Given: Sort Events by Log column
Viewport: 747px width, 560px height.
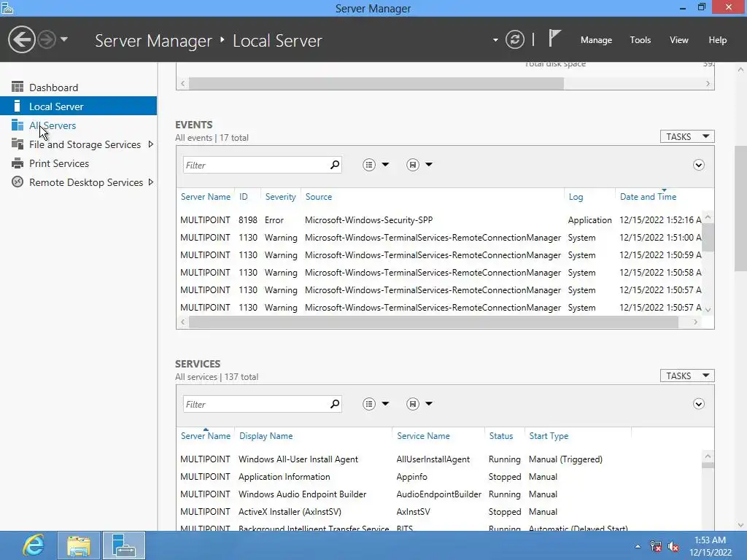Looking at the screenshot, I should (x=576, y=197).
